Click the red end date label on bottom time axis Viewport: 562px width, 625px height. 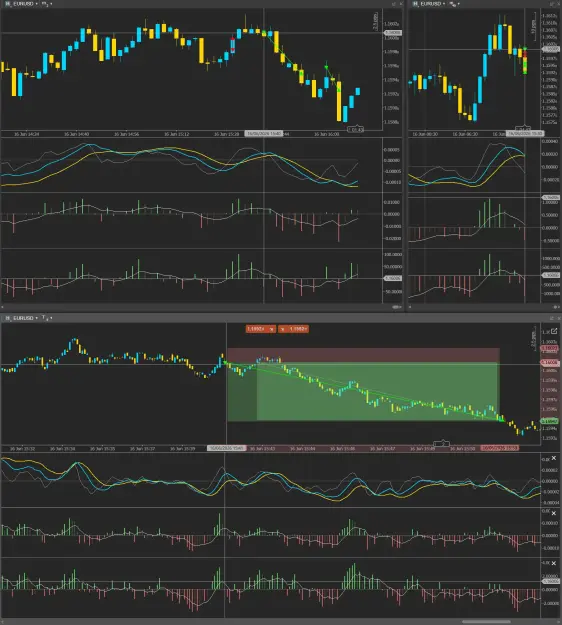[499, 448]
